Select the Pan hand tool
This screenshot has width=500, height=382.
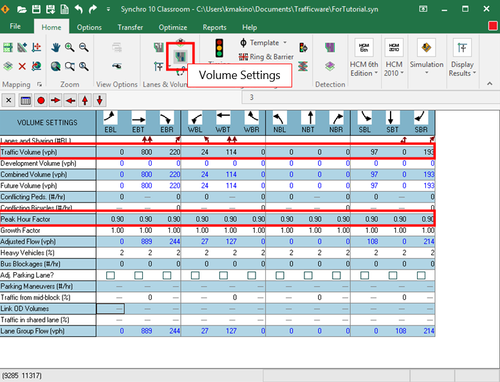click(56, 48)
